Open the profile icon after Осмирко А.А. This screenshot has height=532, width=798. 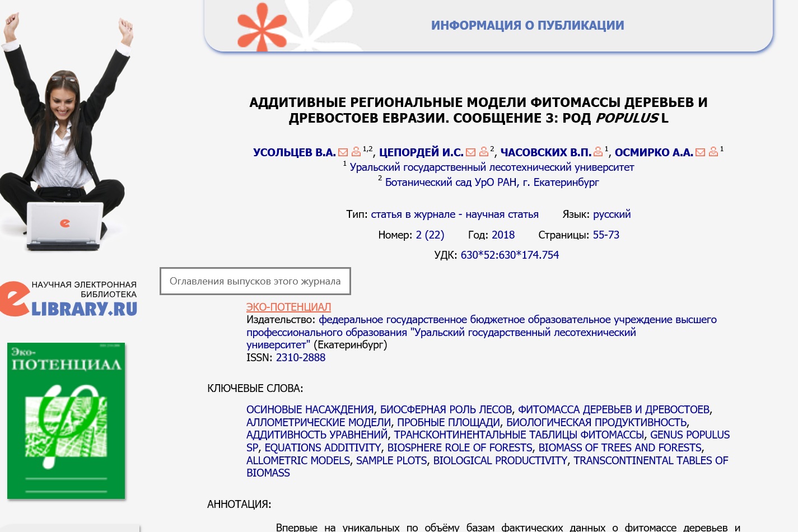713,152
